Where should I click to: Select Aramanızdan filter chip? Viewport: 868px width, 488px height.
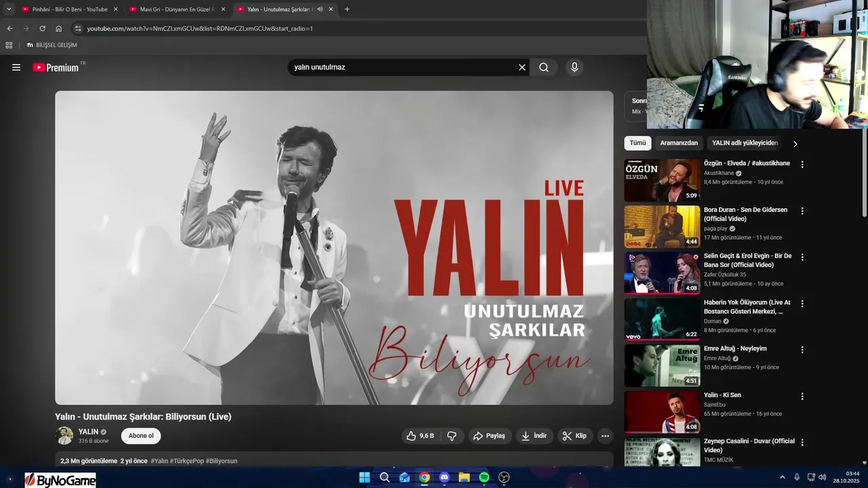coord(679,143)
